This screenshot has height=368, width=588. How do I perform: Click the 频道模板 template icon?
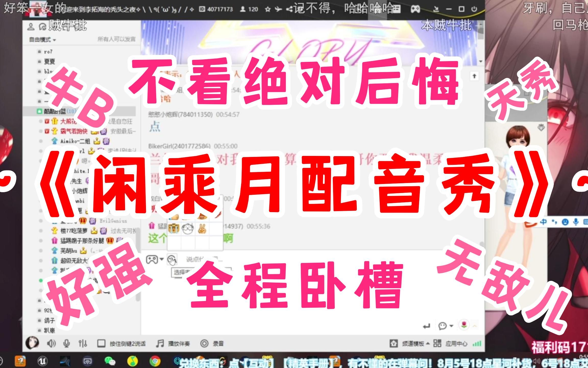[394, 343]
